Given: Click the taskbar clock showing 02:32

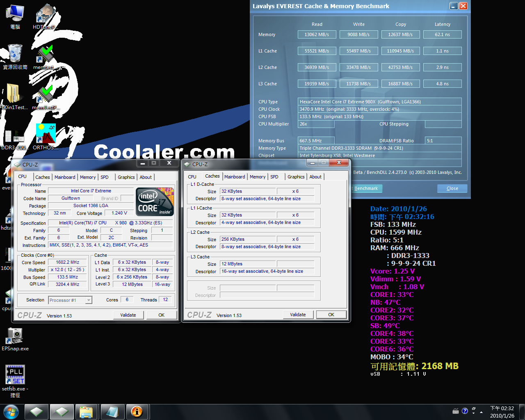Looking at the screenshot, I should pyautogui.click(x=502, y=412).
